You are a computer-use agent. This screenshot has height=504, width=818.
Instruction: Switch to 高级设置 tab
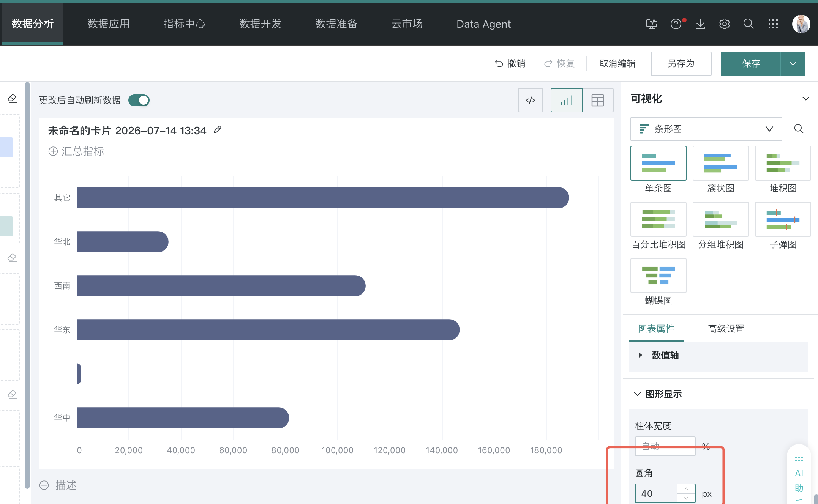pyautogui.click(x=726, y=329)
